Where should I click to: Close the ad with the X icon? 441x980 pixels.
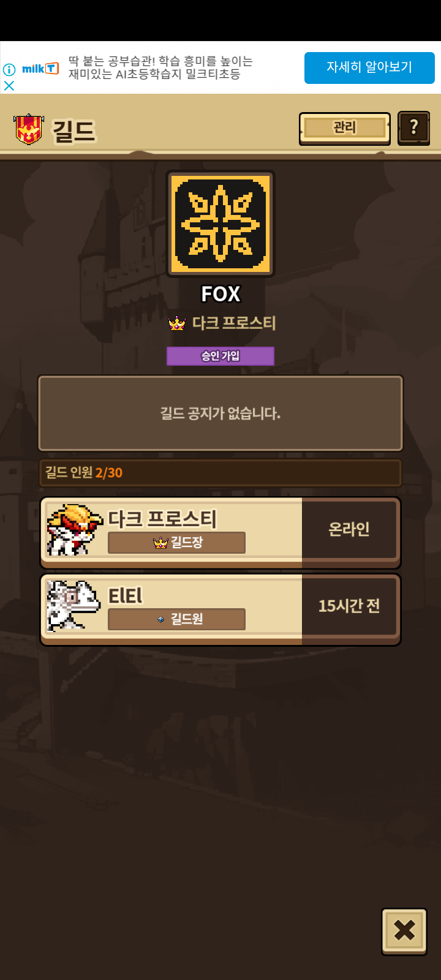[x=9, y=86]
